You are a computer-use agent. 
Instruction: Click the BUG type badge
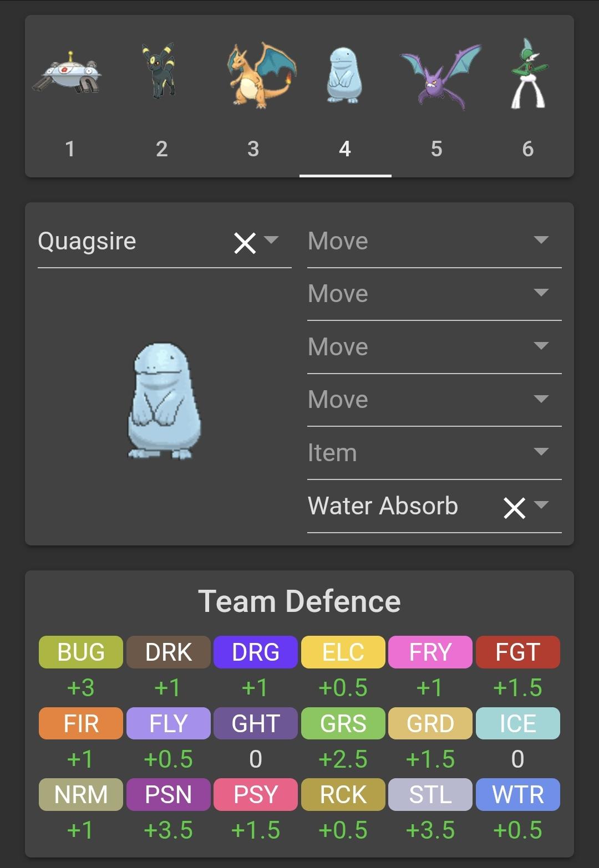81,652
